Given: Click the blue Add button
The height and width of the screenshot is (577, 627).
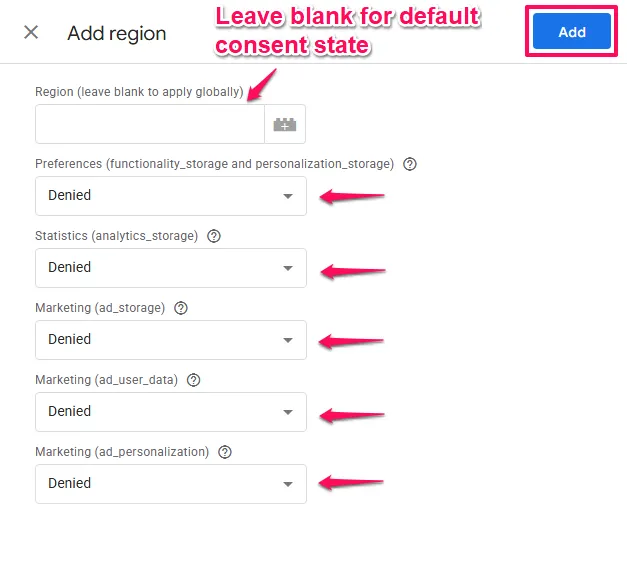Looking at the screenshot, I should 571,32.
